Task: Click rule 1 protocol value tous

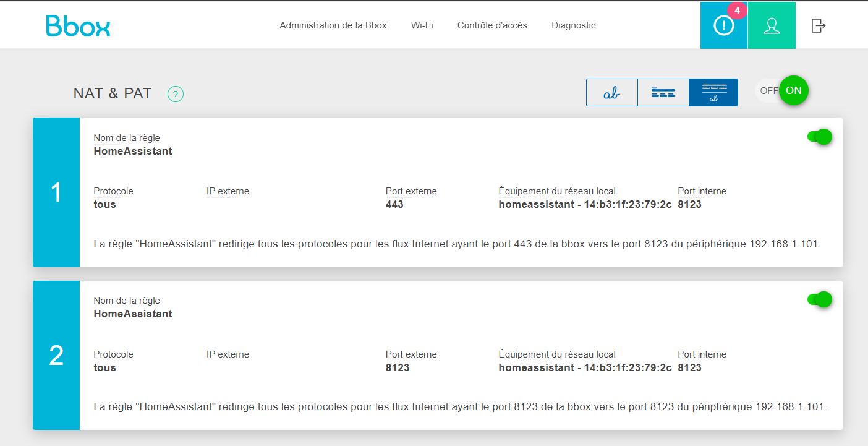Action: 104,204
